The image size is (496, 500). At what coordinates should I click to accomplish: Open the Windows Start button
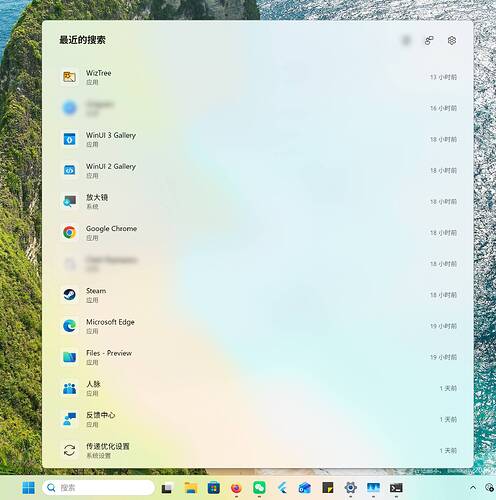28,488
